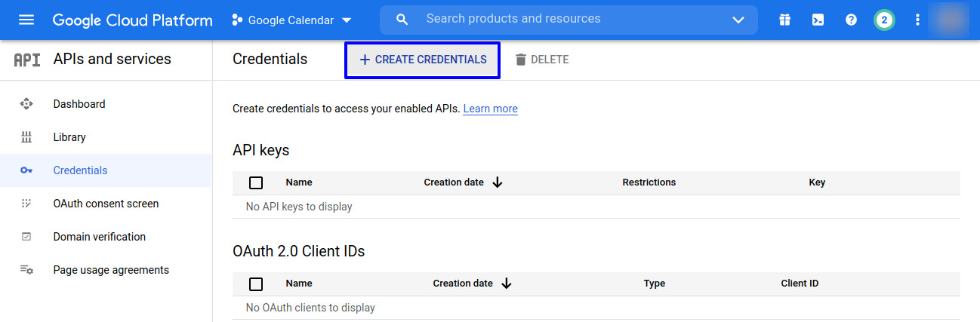
Task: Click the project hexagon icon
Action: (x=237, y=20)
